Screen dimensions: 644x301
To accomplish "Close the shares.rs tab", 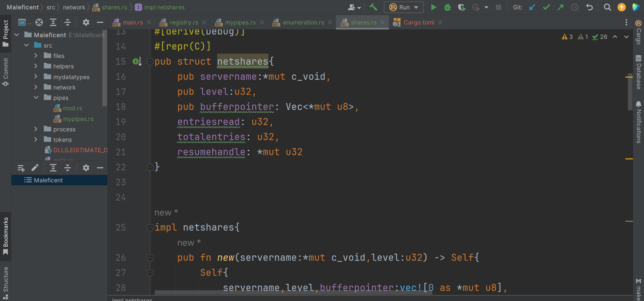I will pyautogui.click(x=383, y=22).
